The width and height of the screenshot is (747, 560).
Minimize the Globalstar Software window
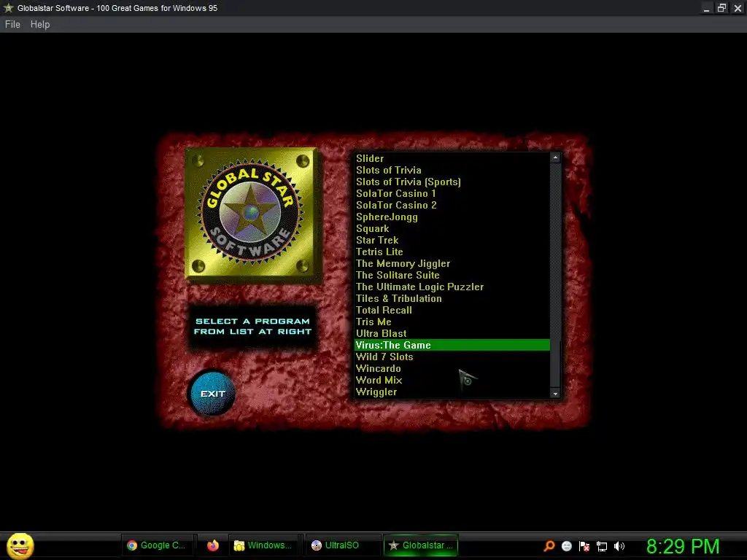tap(706, 8)
